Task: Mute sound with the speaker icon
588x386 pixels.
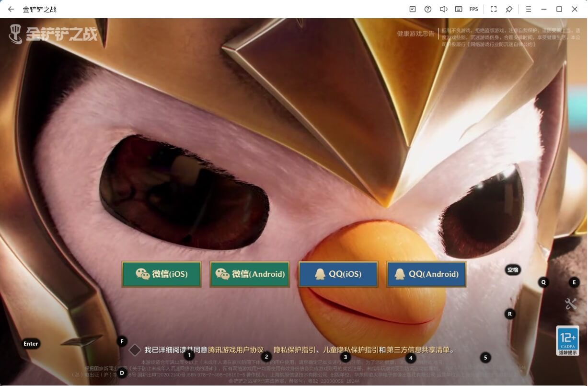Action: tap(443, 9)
